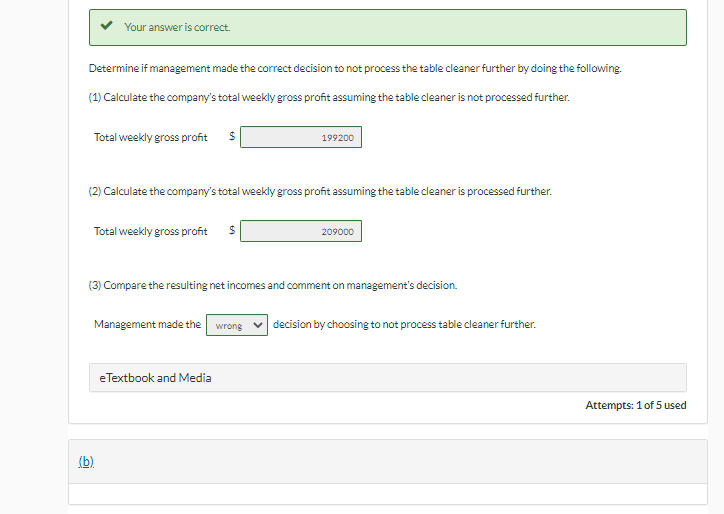
Task: Open the "wrong" decision dropdown
Action: click(x=237, y=325)
